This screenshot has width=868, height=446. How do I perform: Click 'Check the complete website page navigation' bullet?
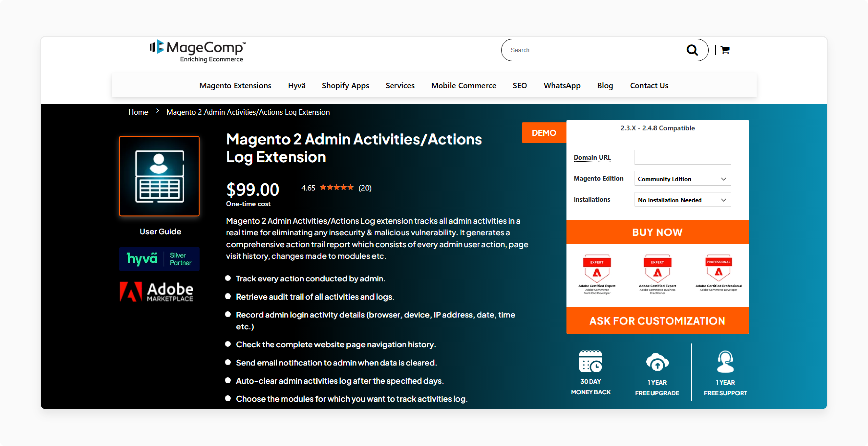(336, 344)
